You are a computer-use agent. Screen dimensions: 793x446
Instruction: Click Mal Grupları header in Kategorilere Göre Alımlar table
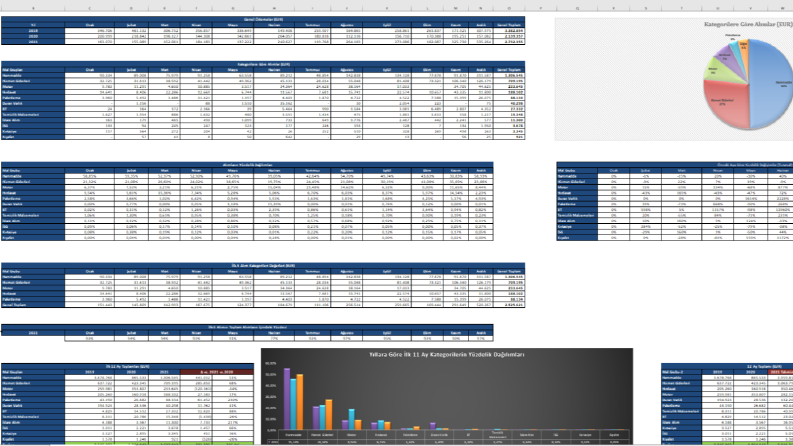[x=33, y=70]
